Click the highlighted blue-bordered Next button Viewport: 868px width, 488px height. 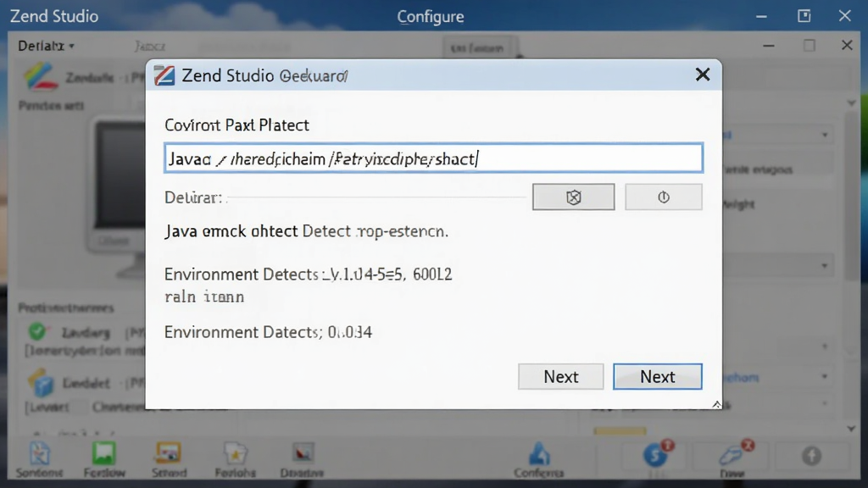(658, 377)
